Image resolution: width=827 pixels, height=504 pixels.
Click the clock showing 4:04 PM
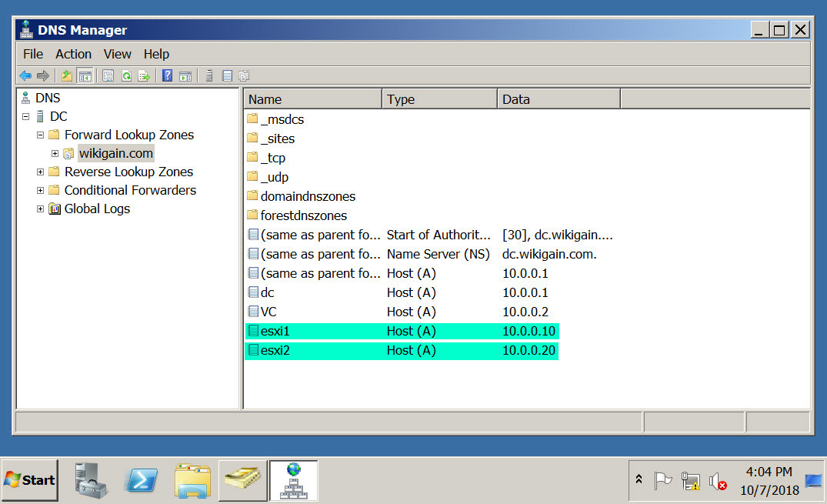pyautogui.click(x=769, y=471)
